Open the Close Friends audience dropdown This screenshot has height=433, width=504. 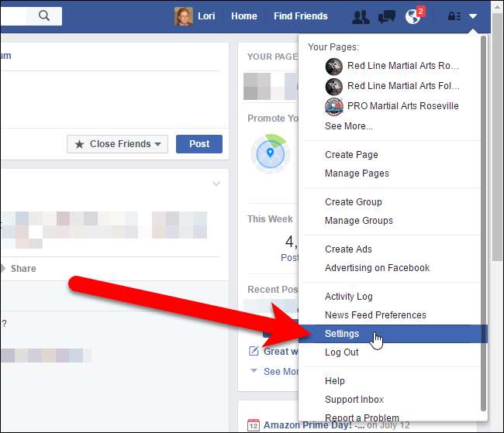pyautogui.click(x=117, y=144)
